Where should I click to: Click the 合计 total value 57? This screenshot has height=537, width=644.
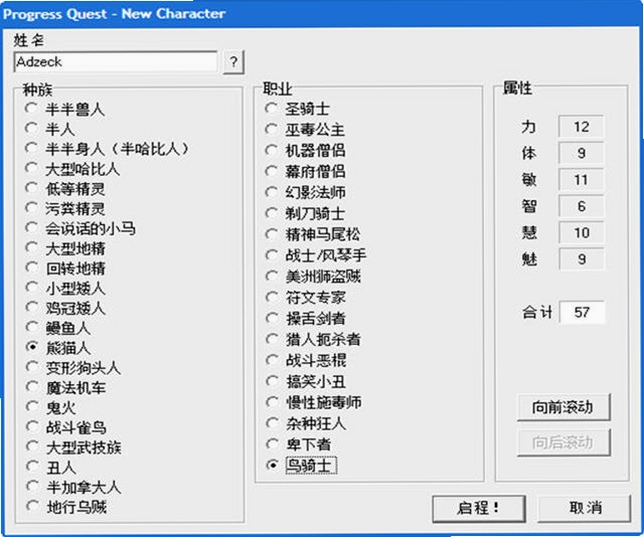(x=582, y=312)
